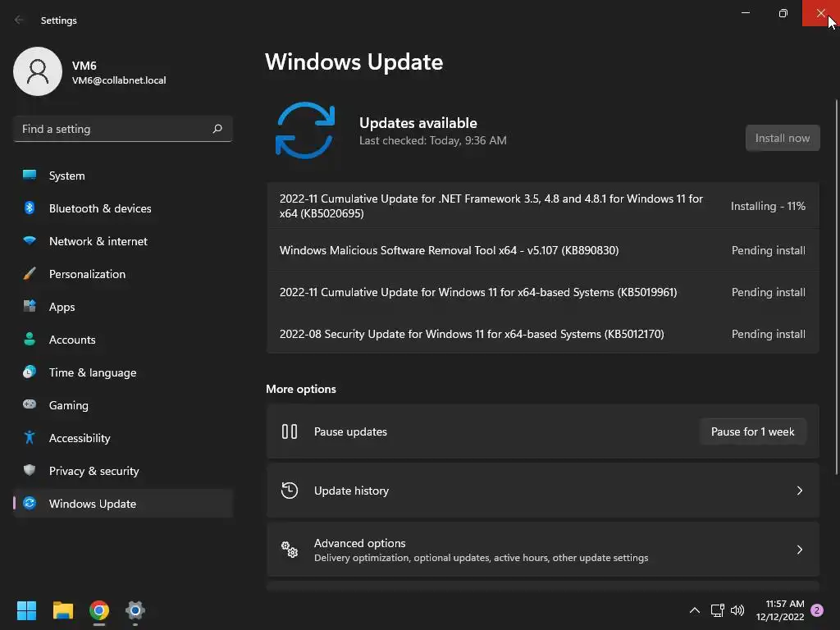Open the System settings category
Viewport: 840px width, 630px height.
click(x=123, y=176)
